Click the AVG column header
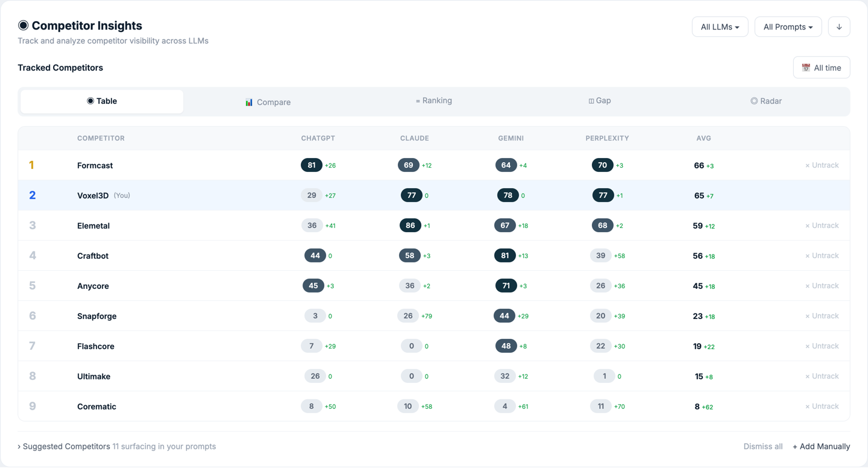 click(x=703, y=138)
